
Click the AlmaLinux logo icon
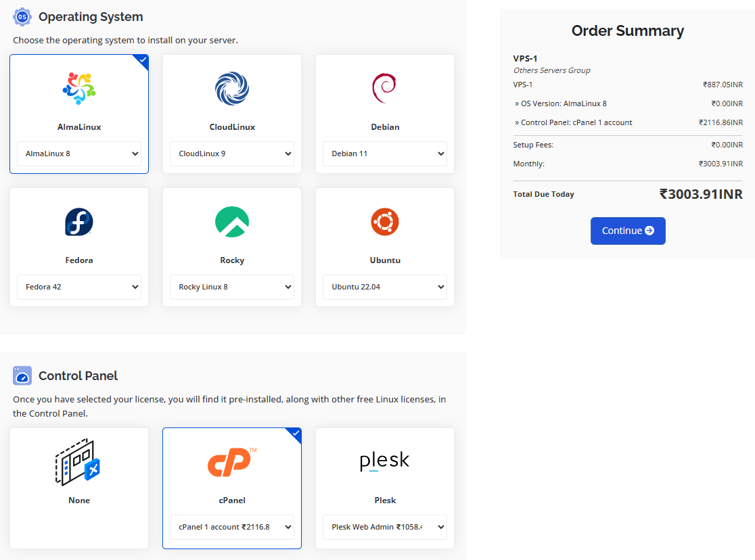(x=79, y=88)
